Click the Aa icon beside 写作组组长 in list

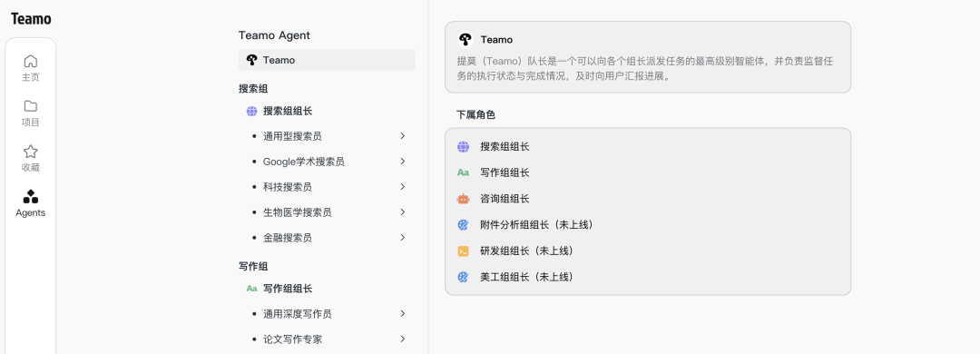tap(463, 172)
